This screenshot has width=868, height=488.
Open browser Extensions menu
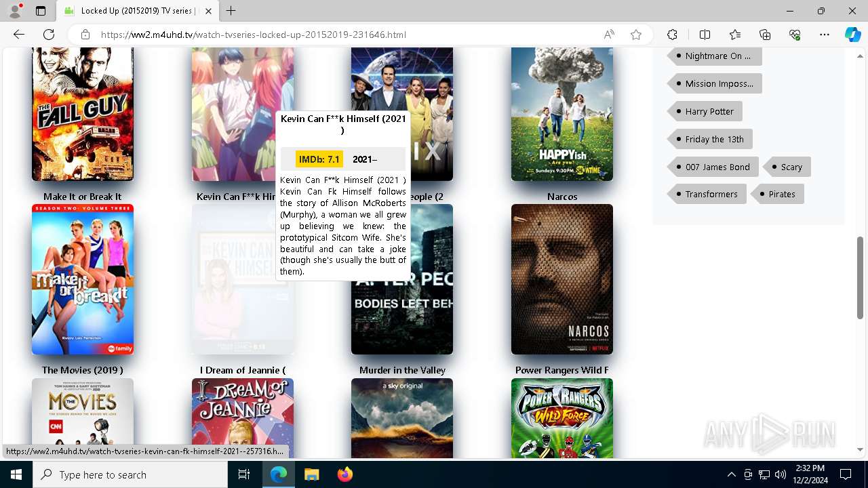(672, 35)
